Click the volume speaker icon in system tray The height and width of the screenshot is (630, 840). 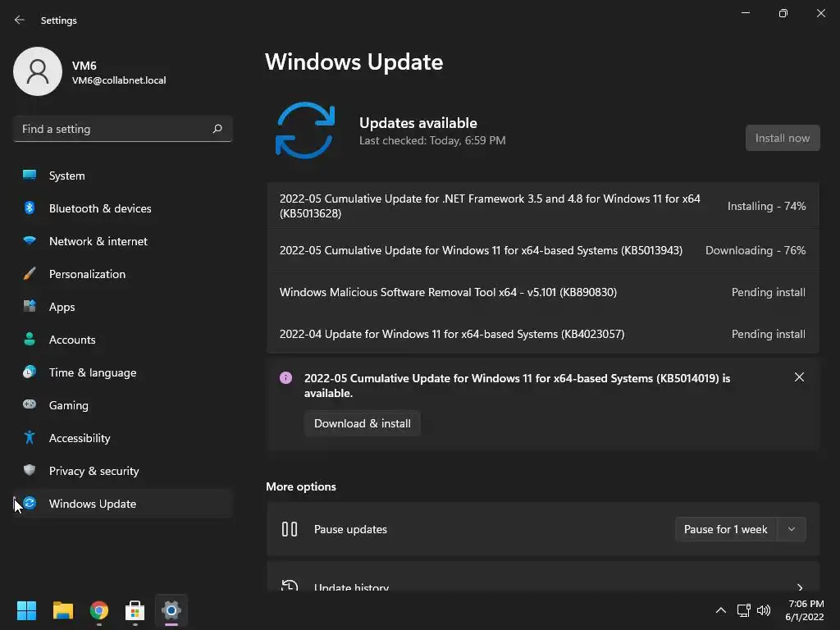(x=764, y=610)
